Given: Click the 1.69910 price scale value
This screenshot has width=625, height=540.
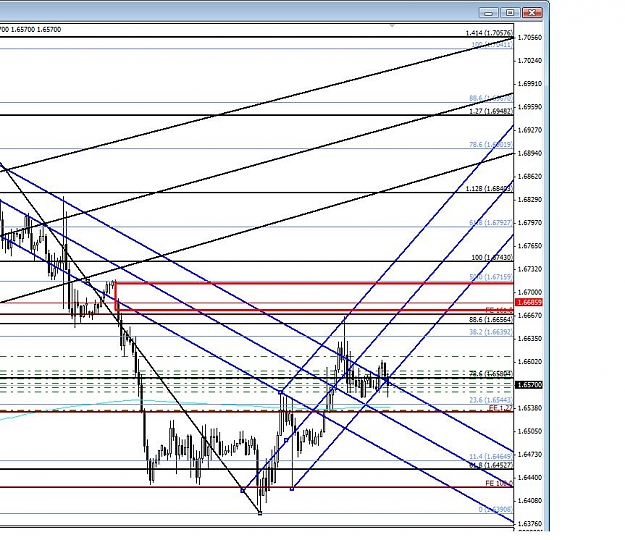Looking at the screenshot, I should (x=530, y=84).
